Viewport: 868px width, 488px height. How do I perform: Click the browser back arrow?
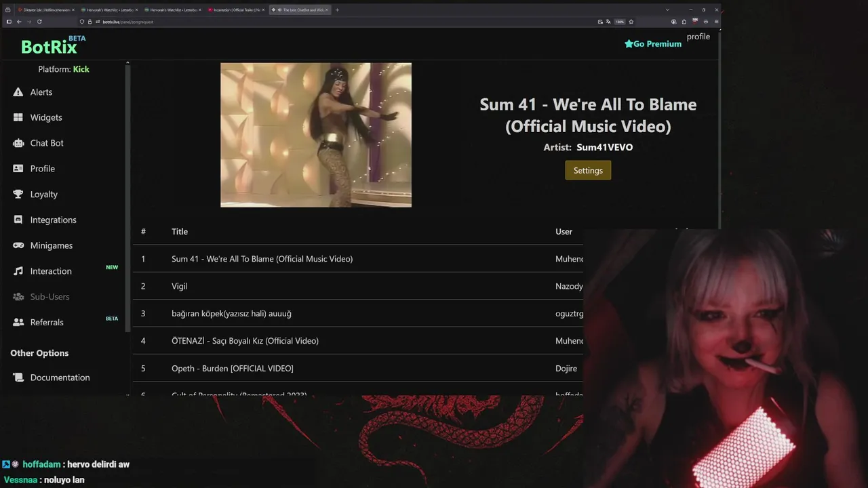coord(19,22)
